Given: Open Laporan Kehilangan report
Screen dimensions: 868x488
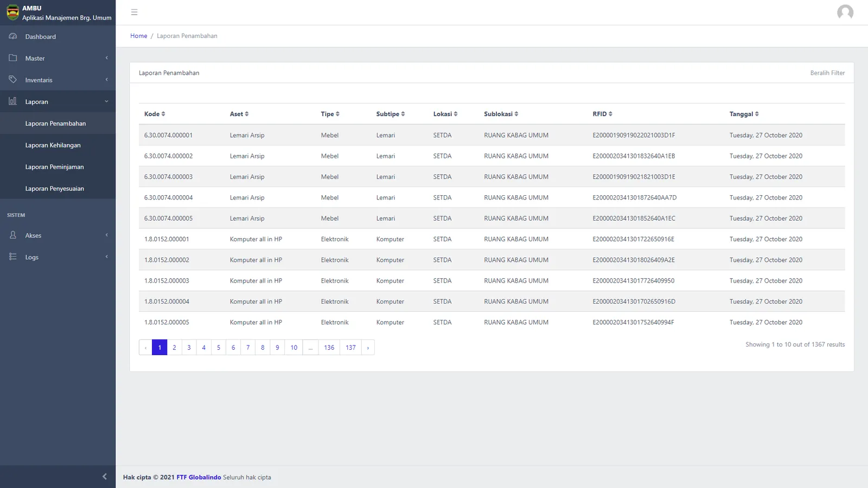Looking at the screenshot, I should click(x=58, y=145).
